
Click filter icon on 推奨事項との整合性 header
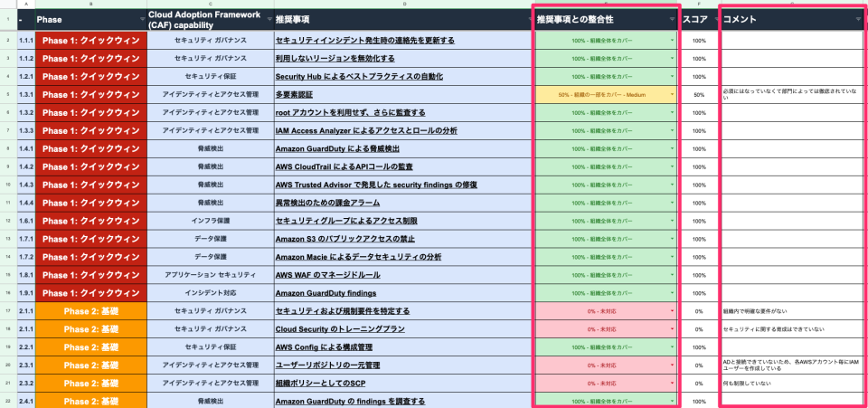point(672,20)
